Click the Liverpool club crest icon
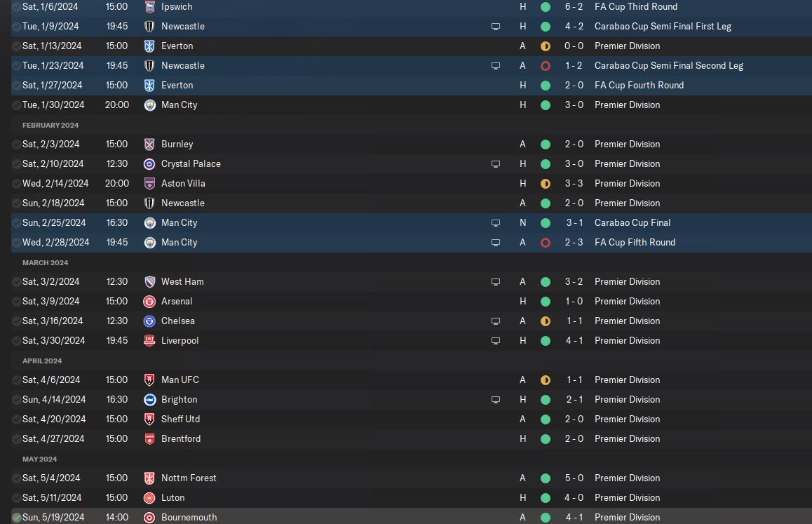The width and height of the screenshot is (812, 524). 149,340
